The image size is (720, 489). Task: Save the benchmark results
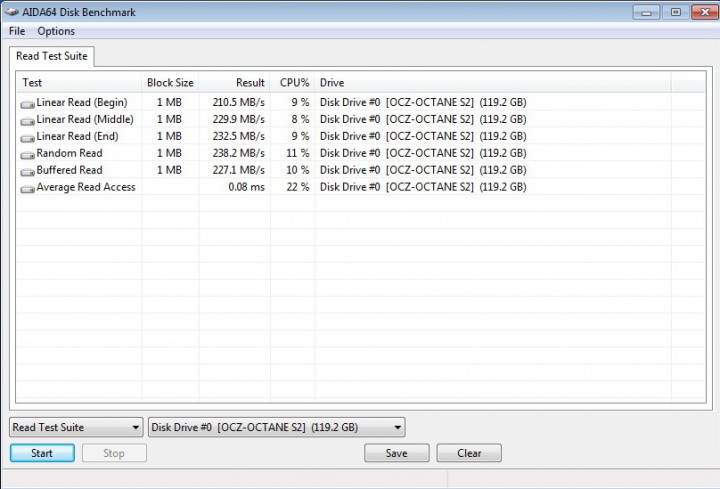point(397,453)
